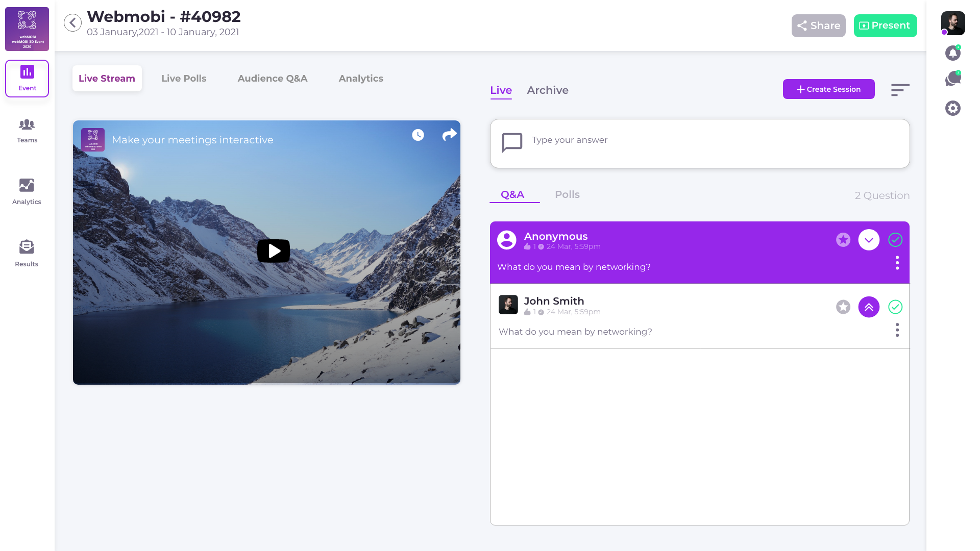Click Anonymous question text about networking
The image size is (980, 551).
click(x=574, y=267)
